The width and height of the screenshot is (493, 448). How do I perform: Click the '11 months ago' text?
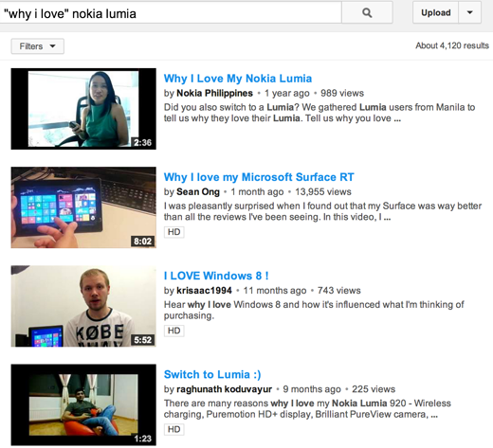pos(275,291)
